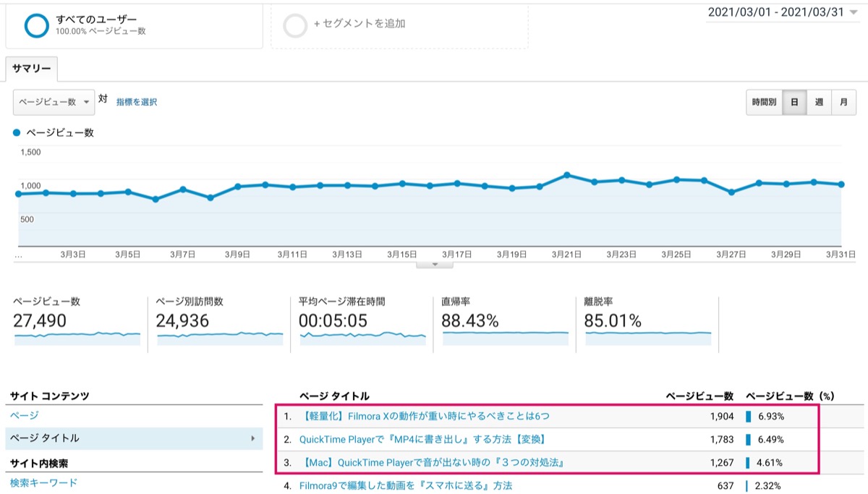
Task: Switch to the サマリー tab
Action: [32, 69]
